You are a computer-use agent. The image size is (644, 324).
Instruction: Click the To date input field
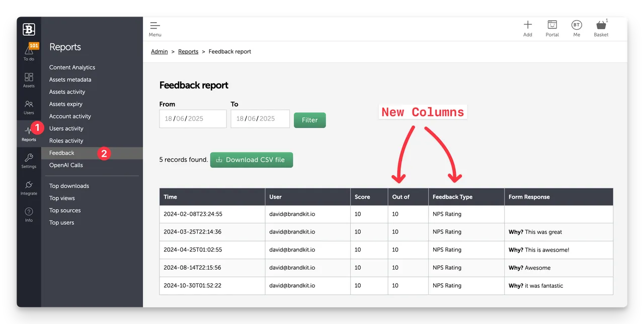[x=260, y=119]
